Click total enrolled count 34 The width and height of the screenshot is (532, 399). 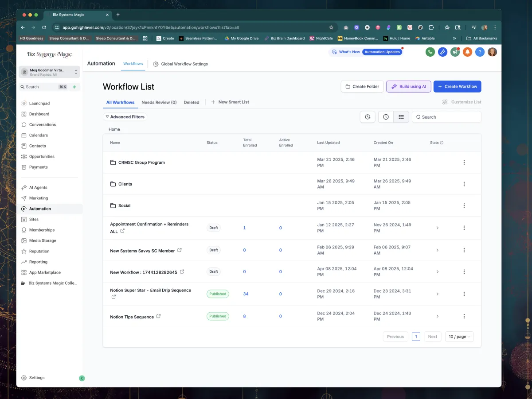tap(246, 294)
